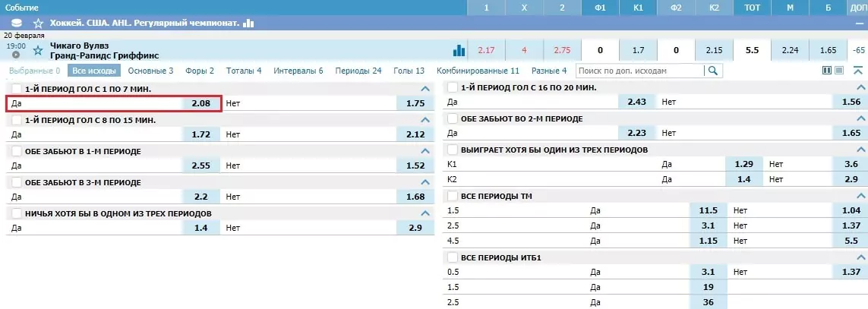Pick K1 Да 1.29 wins a period
868x309 pixels.
click(x=744, y=165)
